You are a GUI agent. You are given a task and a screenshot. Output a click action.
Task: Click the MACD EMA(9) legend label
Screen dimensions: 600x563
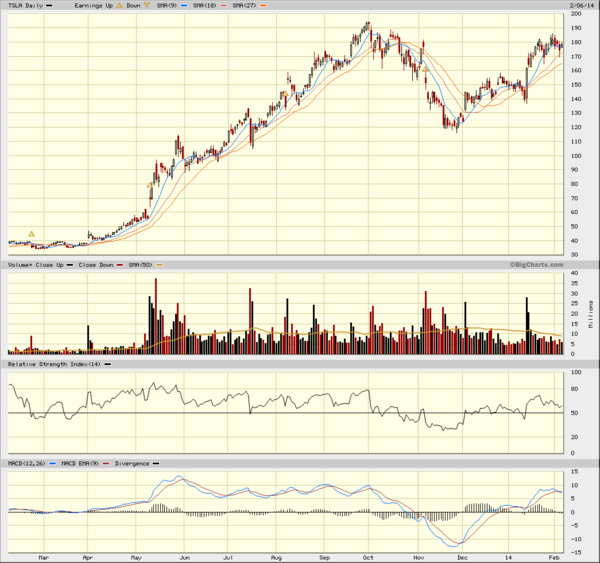tap(80, 463)
